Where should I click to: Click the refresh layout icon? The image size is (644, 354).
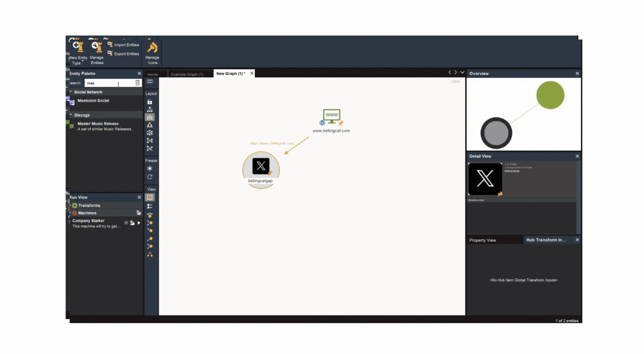150,177
